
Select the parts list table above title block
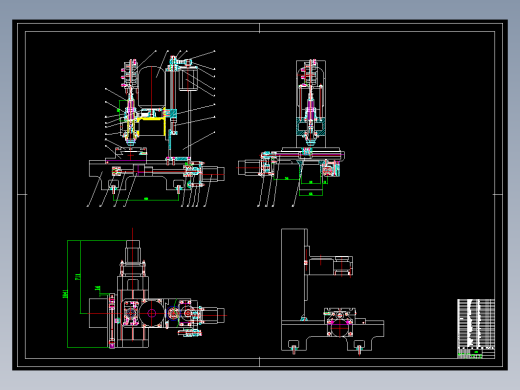(x=476, y=323)
